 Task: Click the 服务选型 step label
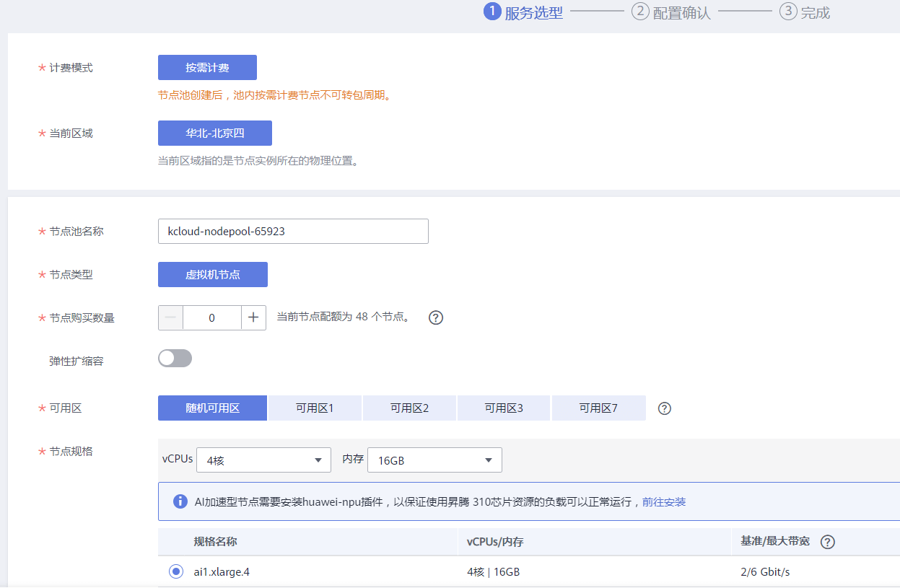click(534, 13)
